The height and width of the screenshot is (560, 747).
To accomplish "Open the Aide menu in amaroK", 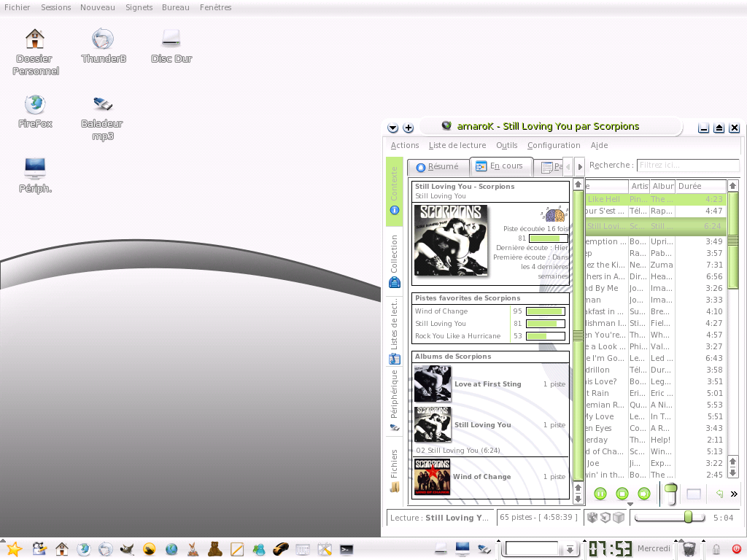I will point(600,145).
